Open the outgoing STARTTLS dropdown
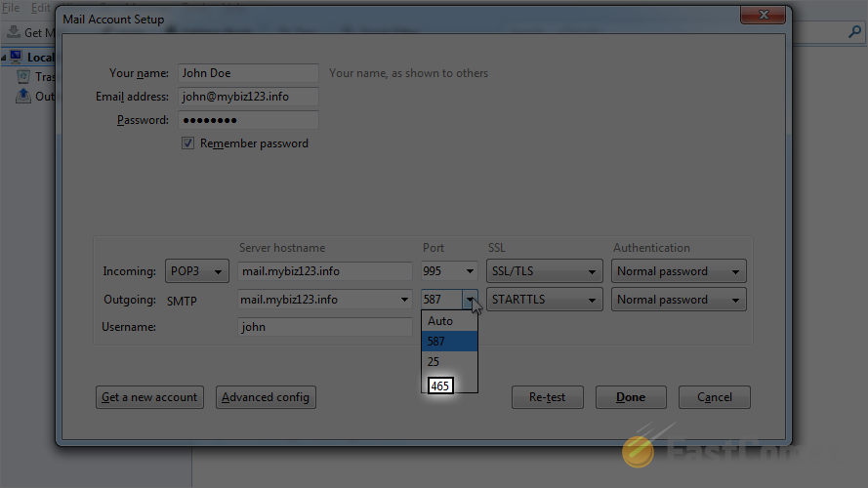The image size is (868, 488). (x=544, y=300)
